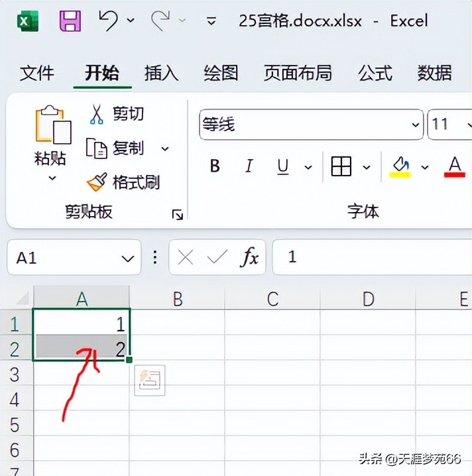
Task: Select column D header
Action: [368, 298]
